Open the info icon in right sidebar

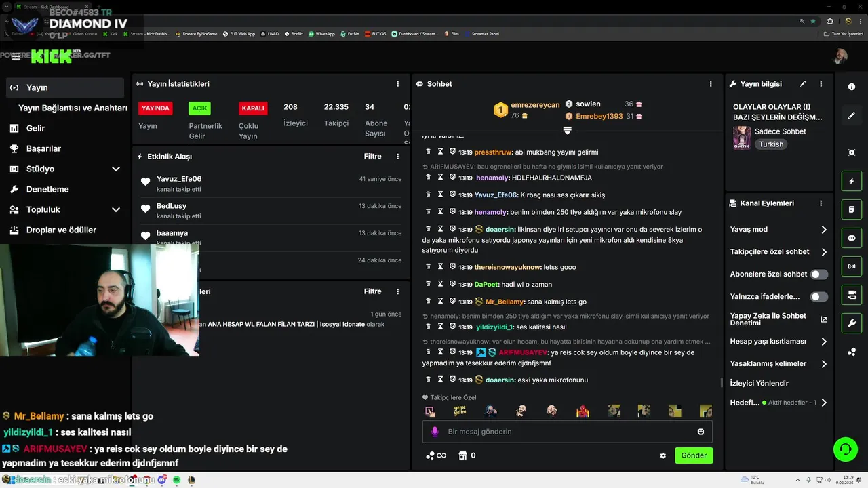tap(852, 87)
